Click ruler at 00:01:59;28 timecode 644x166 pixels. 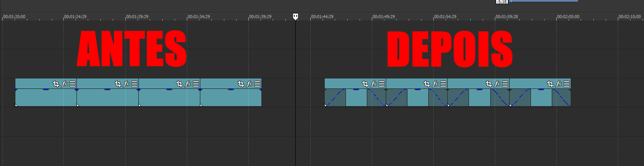pos(507,17)
